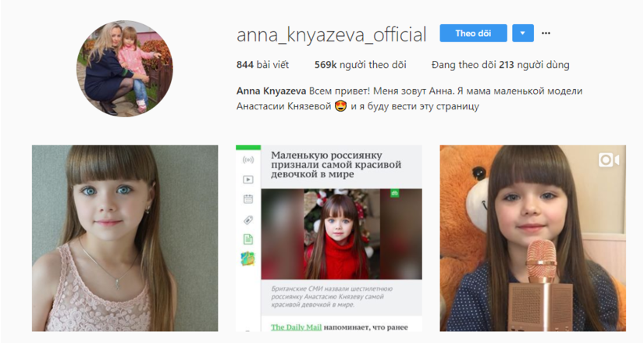The height and width of the screenshot is (343, 644).
Task: Click the calendar icon in article sidebar
Action: tap(248, 199)
